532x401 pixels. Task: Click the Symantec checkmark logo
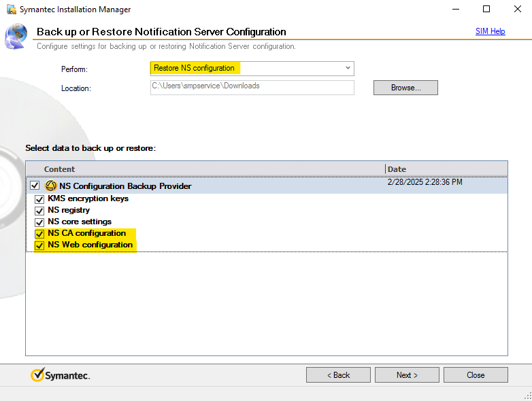(x=38, y=375)
